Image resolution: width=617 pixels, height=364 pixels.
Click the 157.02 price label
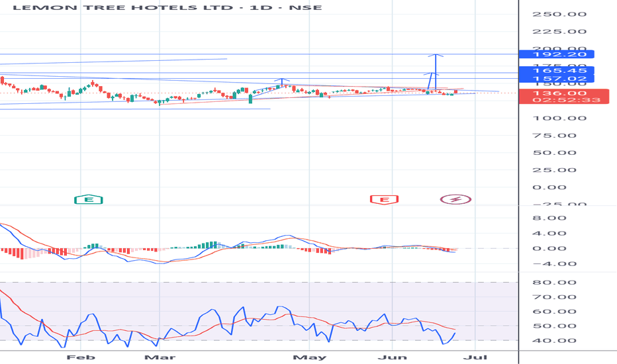[556, 79]
